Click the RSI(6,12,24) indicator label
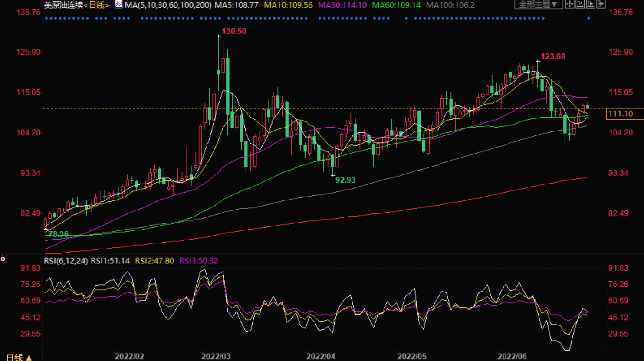 (x=66, y=261)
